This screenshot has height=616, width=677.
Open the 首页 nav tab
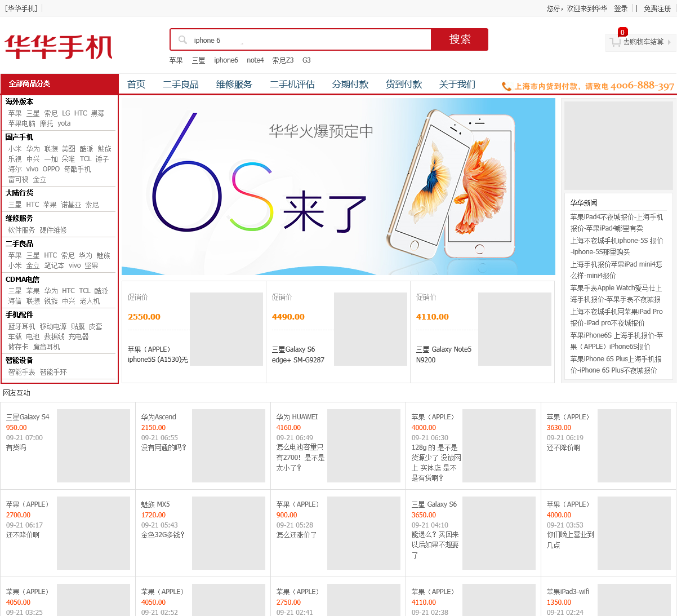click(136, 85)
